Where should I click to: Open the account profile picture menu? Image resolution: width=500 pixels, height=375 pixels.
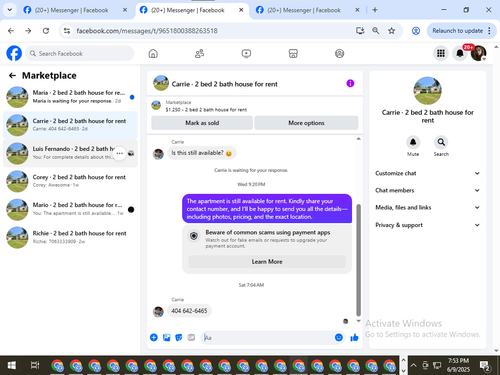478,53
